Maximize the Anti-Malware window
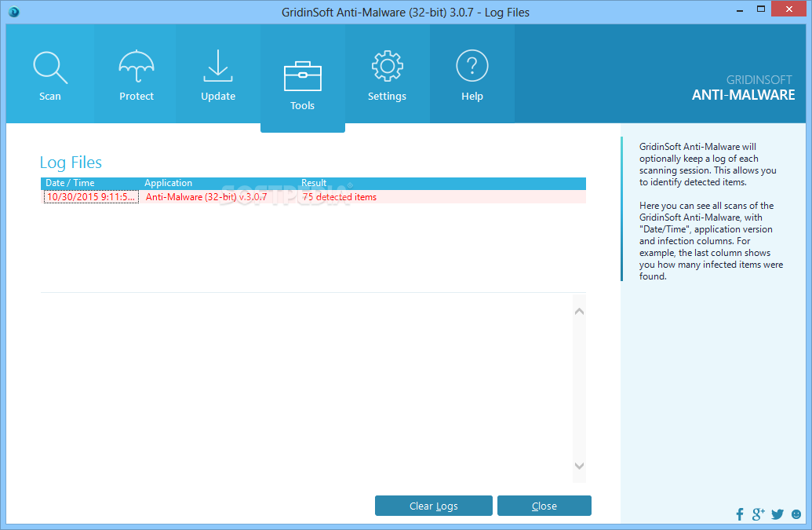The image size is (812, 530). tap(761, 9)
